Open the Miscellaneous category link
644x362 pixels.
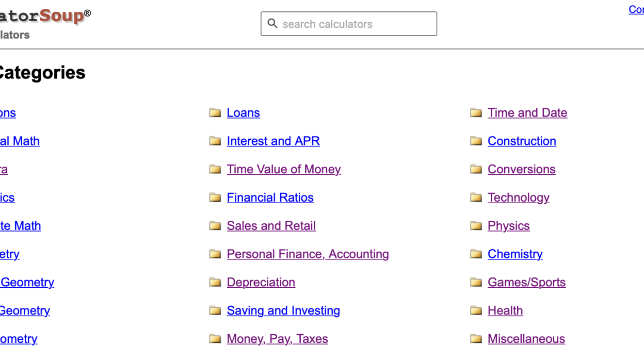click(x=526, y=339)
